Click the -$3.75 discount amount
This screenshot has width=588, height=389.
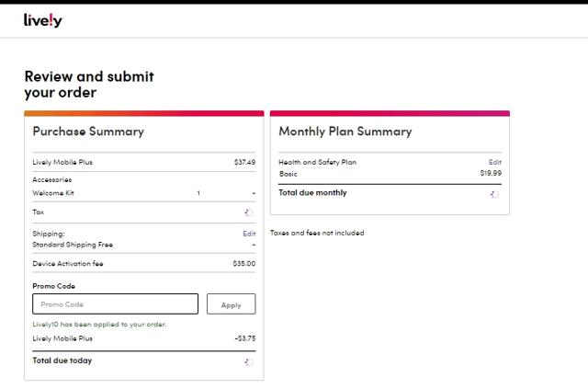coord(245,338)
